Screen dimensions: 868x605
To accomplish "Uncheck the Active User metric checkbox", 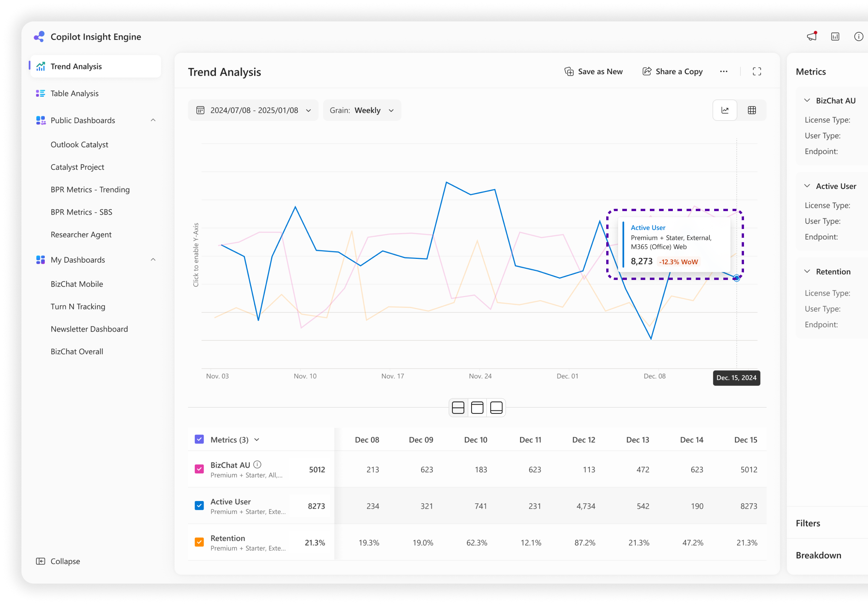I will coord(199,506).
